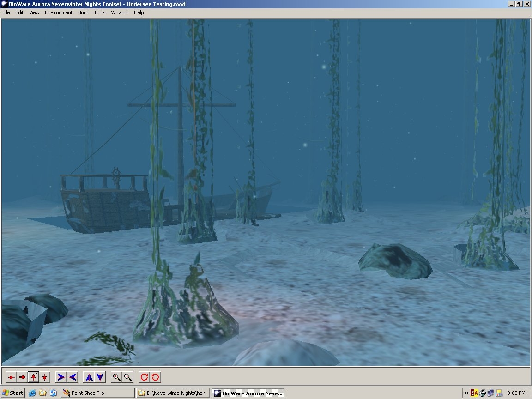Viewport: 532px width, 399px height.
Task: Open the Environment menu
Action: 59,12
